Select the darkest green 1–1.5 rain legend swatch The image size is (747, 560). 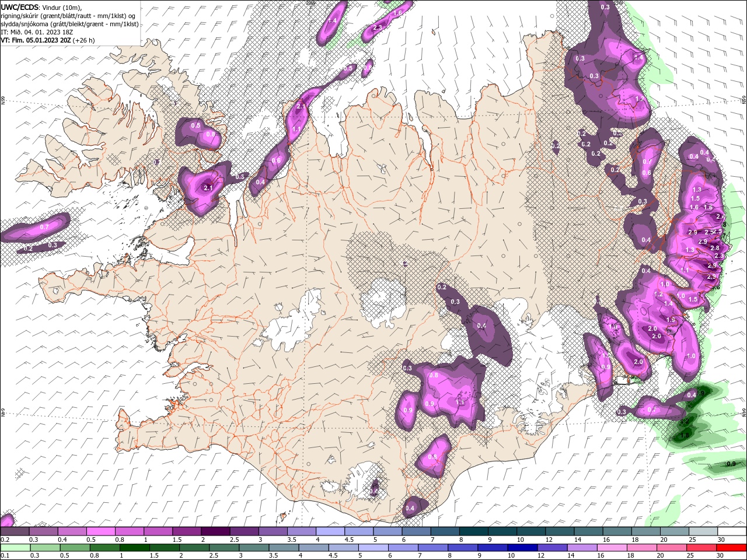(x=135, y=548)
